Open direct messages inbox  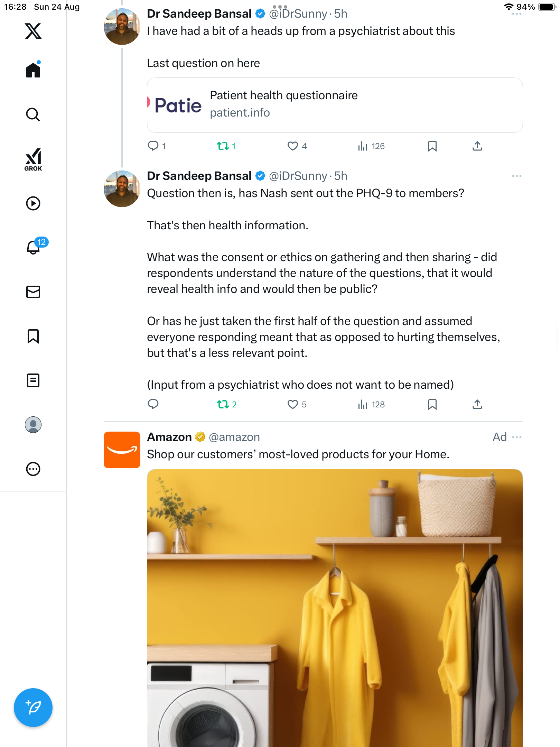click(x=33, y=292)
